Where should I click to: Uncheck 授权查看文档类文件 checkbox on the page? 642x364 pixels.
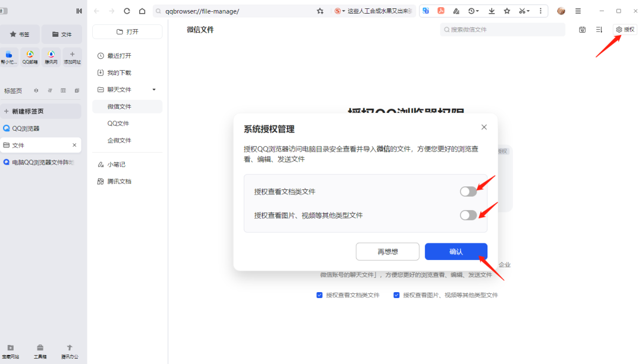pos(319,295)
